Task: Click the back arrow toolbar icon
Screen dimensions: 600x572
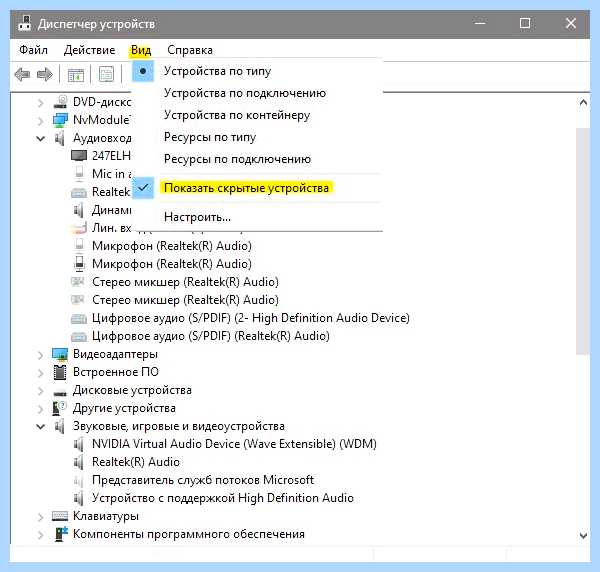Action: pos(22,74)
